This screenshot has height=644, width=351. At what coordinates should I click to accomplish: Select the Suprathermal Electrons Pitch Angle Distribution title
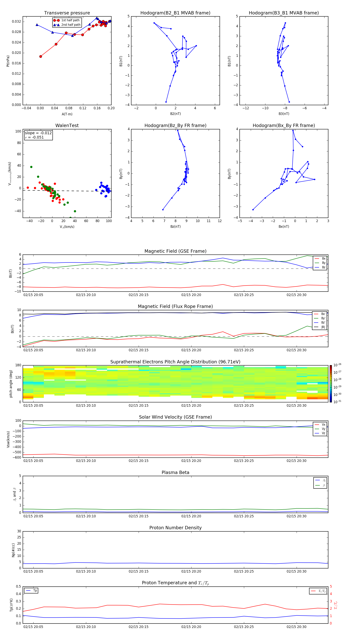175,362
